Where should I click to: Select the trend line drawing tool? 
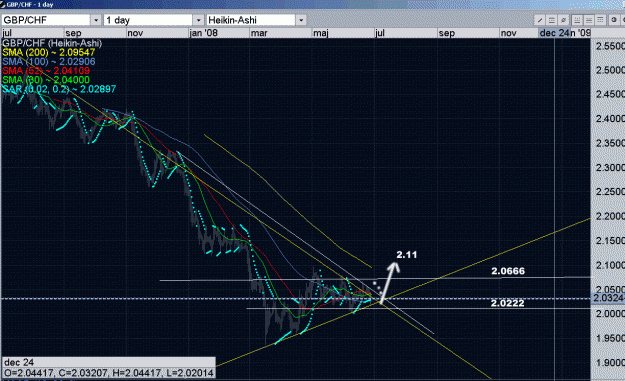[540, 20]
